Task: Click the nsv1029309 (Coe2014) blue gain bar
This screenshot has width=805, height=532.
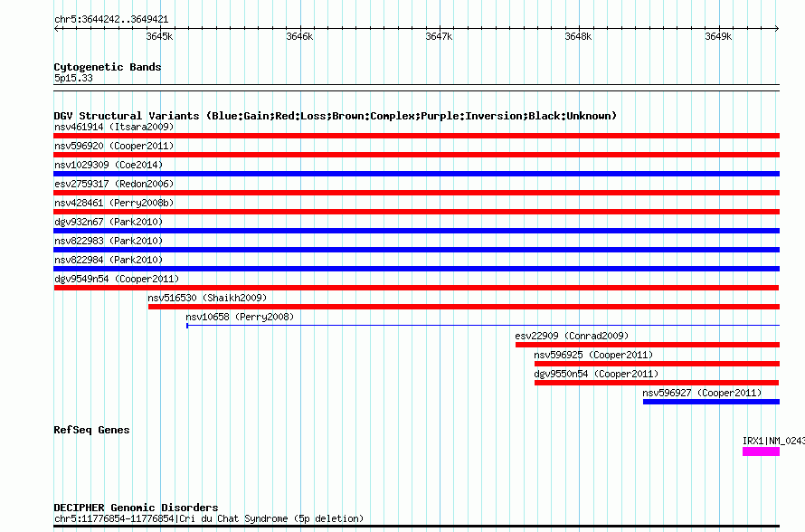Action: click(416, 174)
